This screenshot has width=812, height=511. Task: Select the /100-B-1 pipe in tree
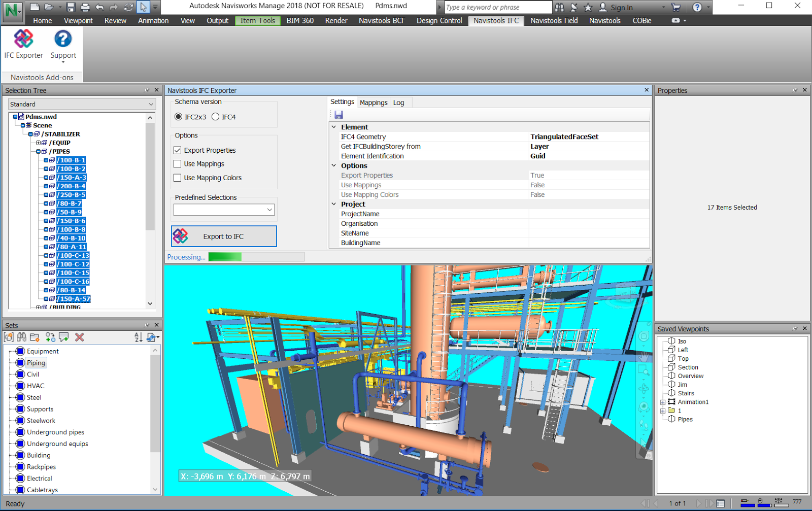(71, 160)
